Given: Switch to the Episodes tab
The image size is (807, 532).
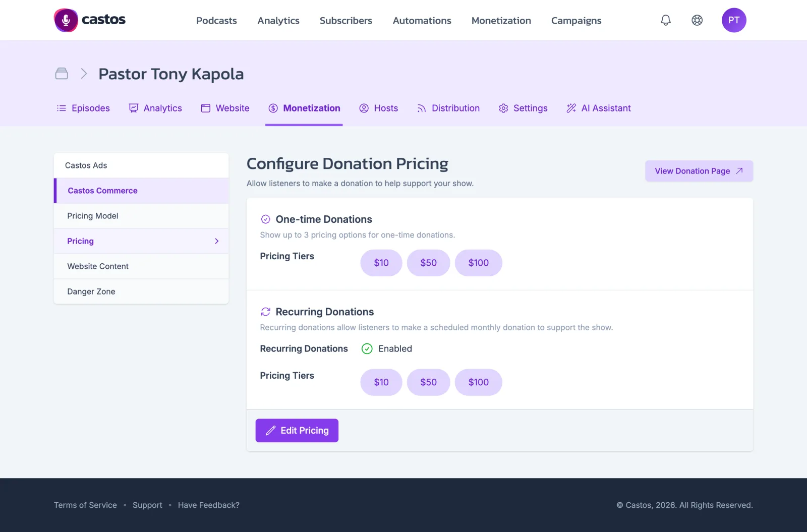Looking at the screenshot, I should point(83,108).
